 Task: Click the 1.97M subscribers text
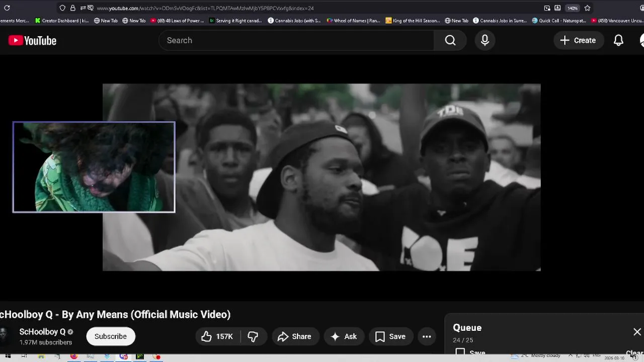point(46,342)
